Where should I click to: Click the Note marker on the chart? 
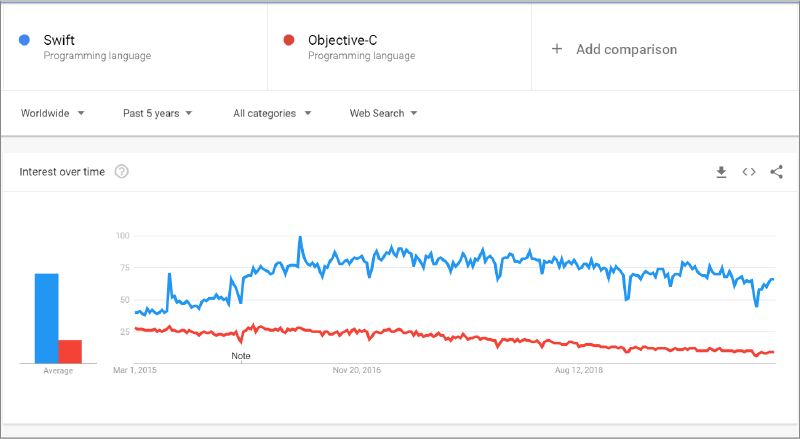pos(241,355)
